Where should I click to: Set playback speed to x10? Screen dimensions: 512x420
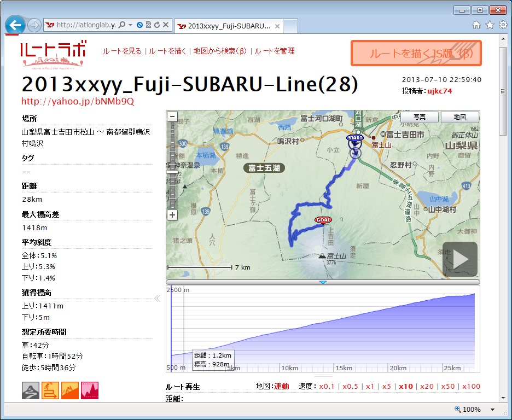(x=406, y=387)
